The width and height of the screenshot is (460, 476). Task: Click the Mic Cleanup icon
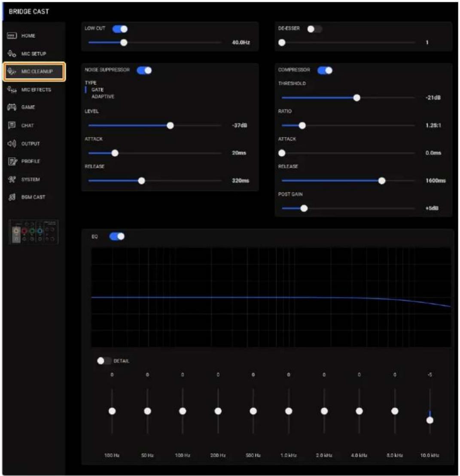click(12, 71)
